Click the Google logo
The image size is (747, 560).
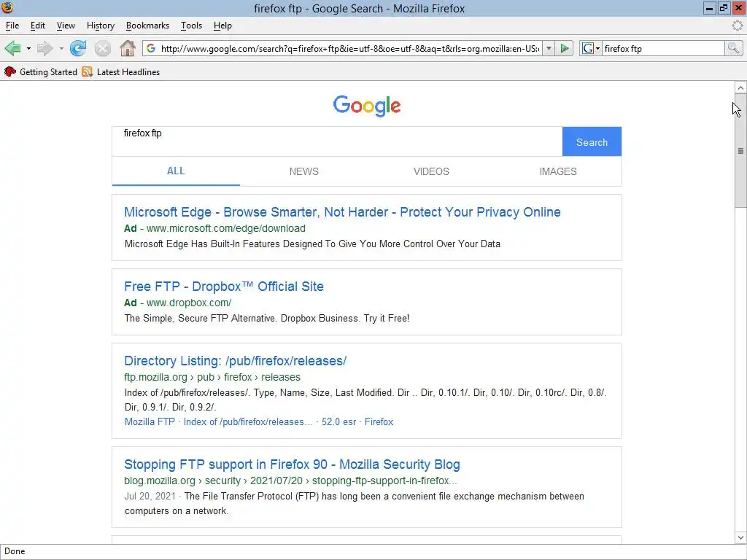pos(367,106)
